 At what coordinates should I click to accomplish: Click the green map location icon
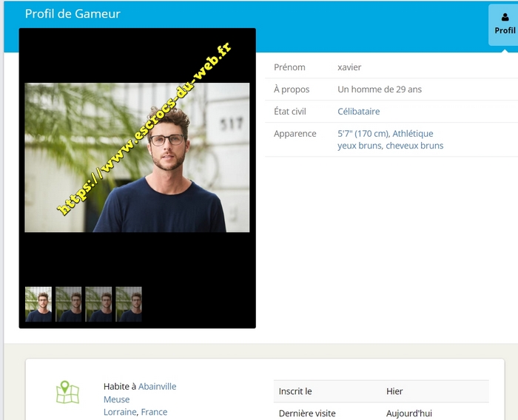point(67,393)
